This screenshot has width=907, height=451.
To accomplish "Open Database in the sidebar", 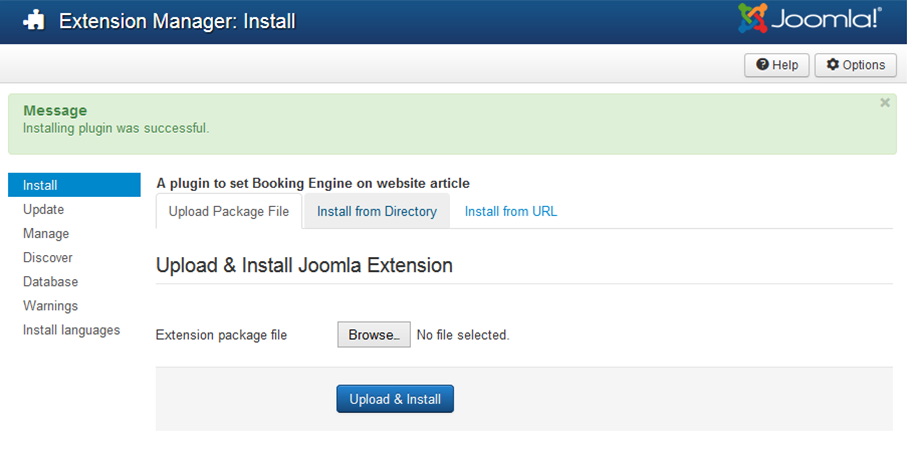I will pyautogui.click(x=50, y=282).
